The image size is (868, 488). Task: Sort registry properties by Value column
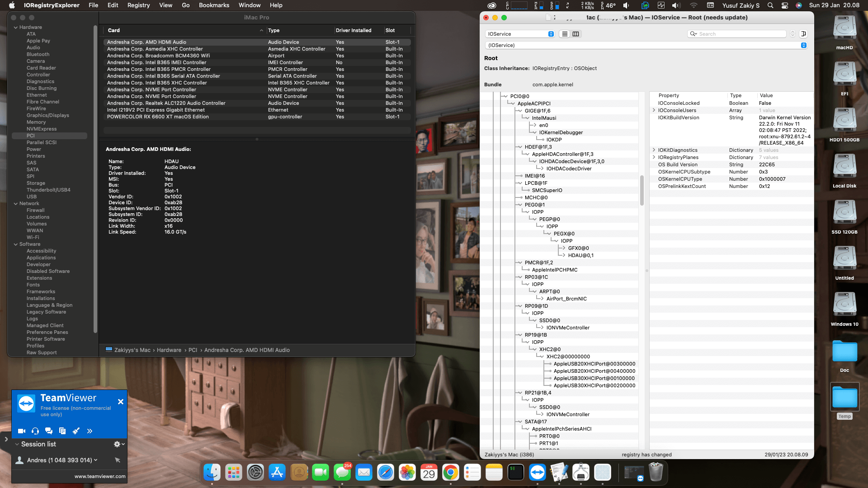coord(784,95)
